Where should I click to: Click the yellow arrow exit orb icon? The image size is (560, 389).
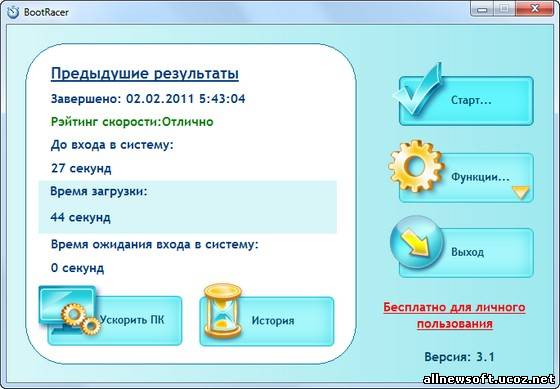[x=417, y=242]
